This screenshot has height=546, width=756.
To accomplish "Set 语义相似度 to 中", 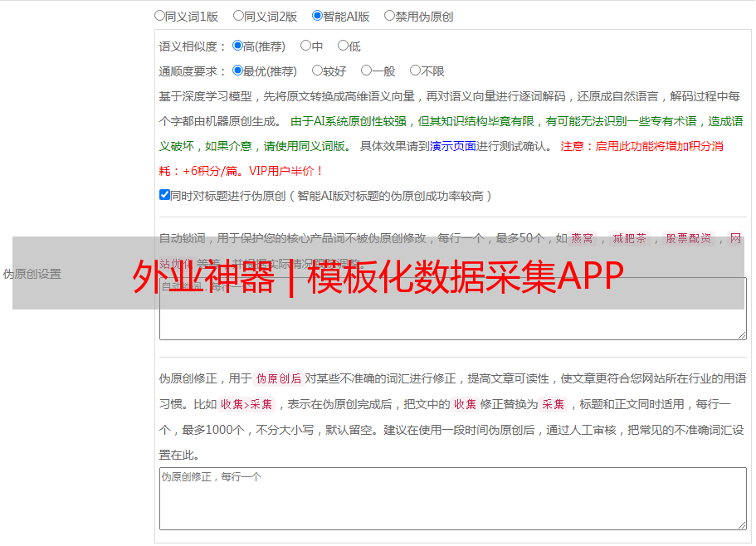I will coord(305,46).
